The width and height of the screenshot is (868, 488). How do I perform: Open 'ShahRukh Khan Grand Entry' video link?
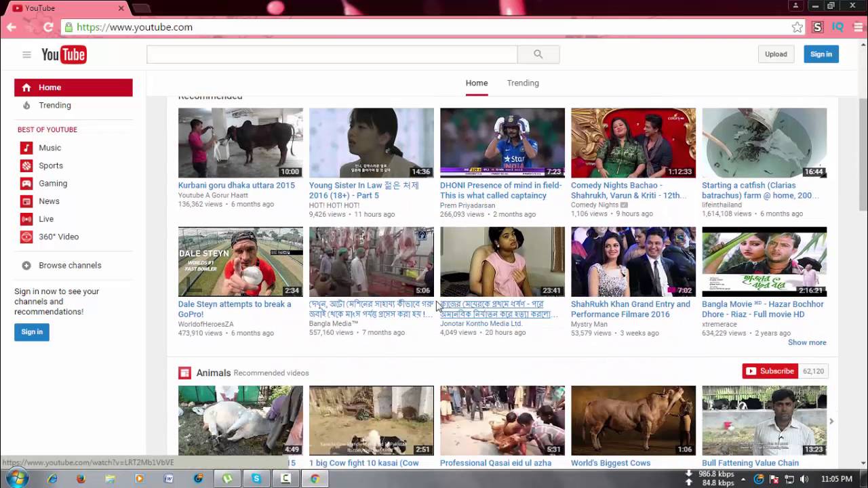coord(631,309)
